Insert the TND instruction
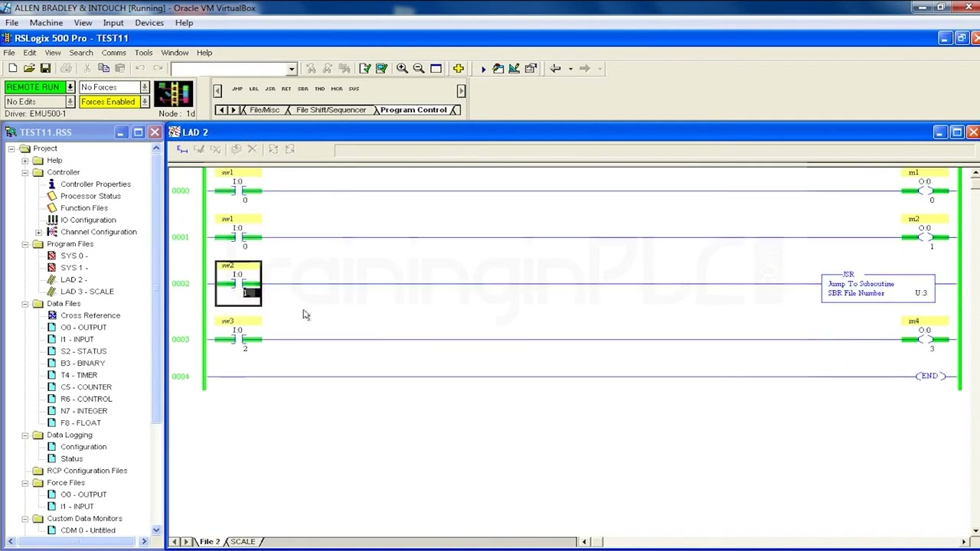The width and height of the screenshot is (980, 551). (x=320, y=89)
